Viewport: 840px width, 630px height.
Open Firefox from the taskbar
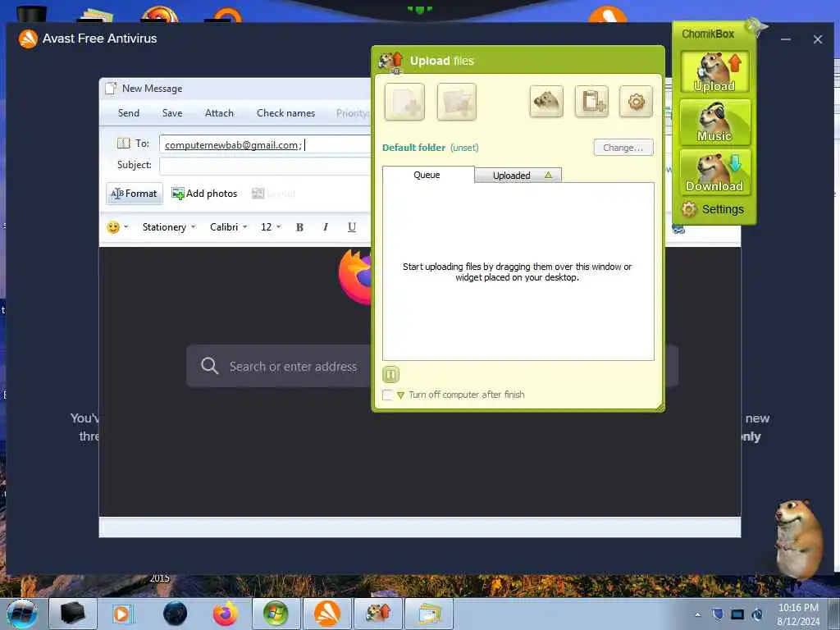coord(226,614)
